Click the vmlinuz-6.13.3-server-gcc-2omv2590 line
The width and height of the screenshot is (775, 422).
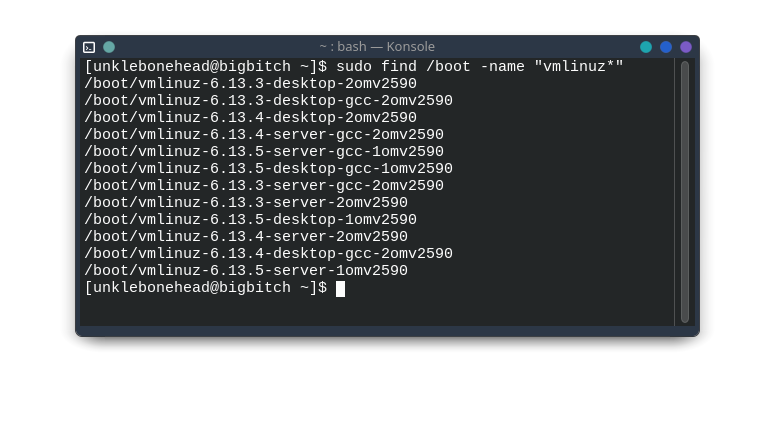pyautogui.click(x=264, y=186)
